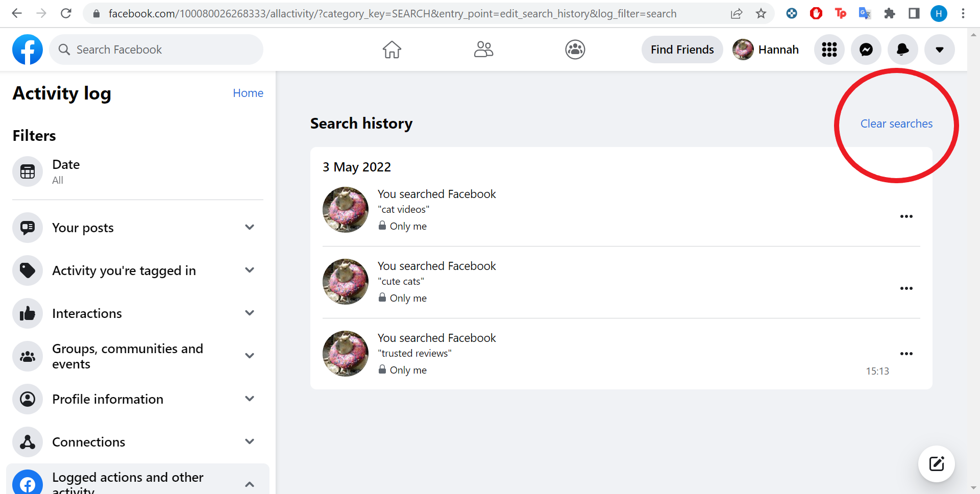The width and height of the screenshot is (980, 494).
Task: Click the Activity you're tagged in icon
Action: pyautogui.click(x=28, y=270)
